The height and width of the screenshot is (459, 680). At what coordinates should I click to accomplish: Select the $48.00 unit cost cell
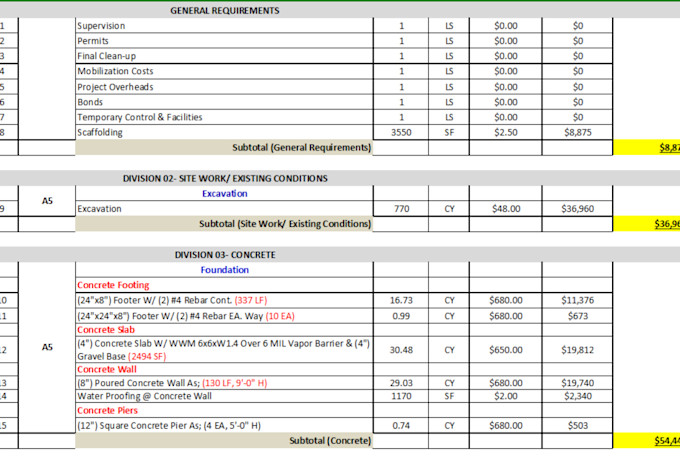[506, 209]
